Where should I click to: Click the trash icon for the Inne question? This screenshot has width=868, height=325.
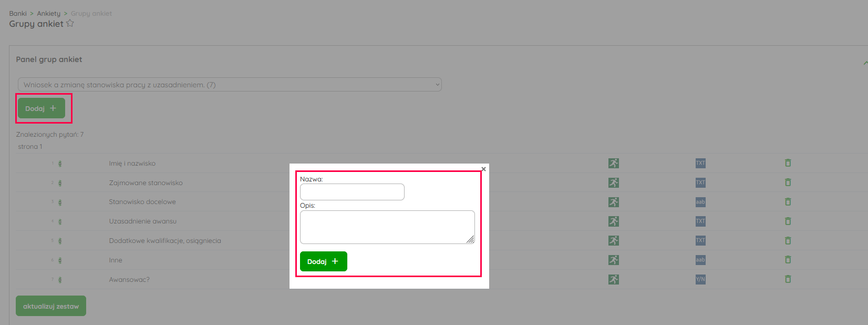[788, 260]
